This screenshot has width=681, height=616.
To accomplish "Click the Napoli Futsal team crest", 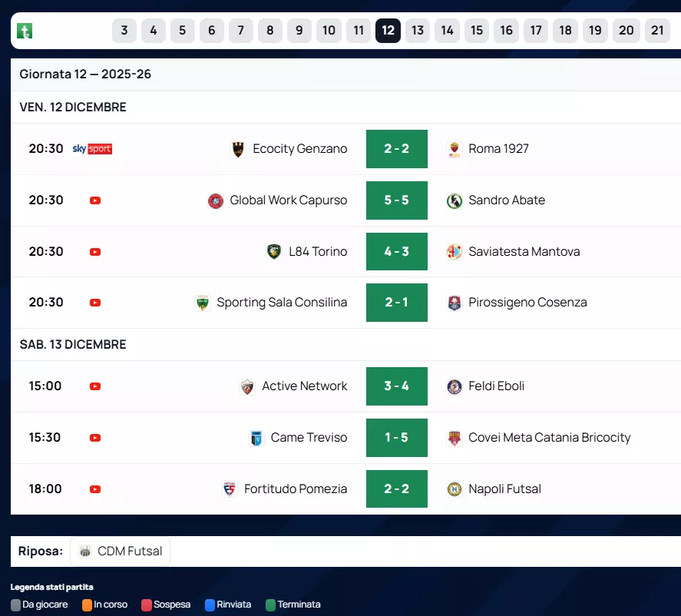I will (455, 489).
